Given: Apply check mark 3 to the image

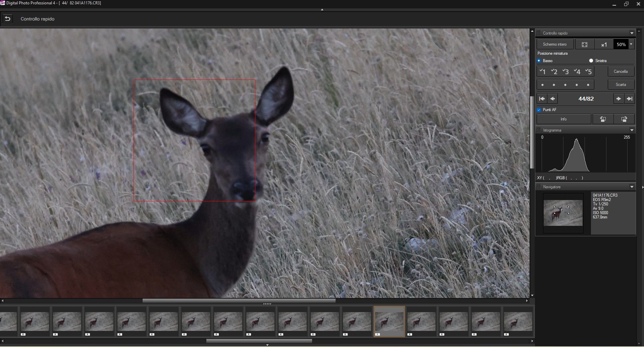Looking at the screenshot, I should 565,71.
